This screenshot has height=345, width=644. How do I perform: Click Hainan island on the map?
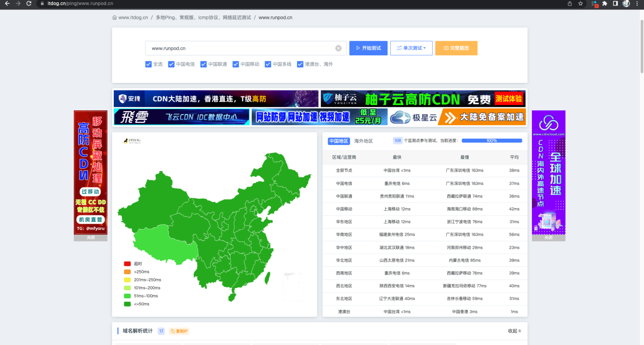(x=232, y=297)
